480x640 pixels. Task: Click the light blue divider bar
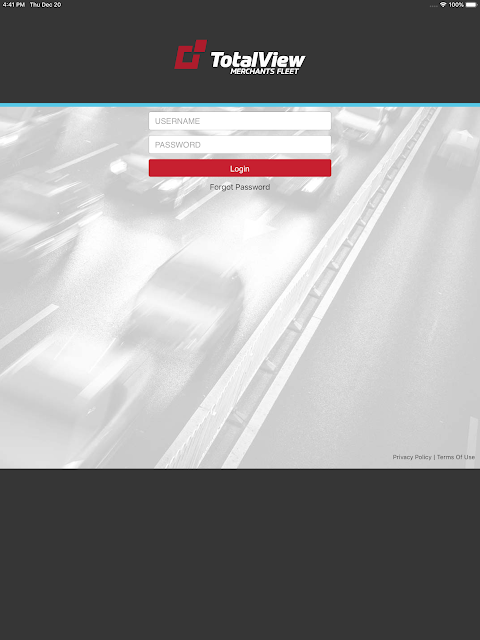click(240, 105)
